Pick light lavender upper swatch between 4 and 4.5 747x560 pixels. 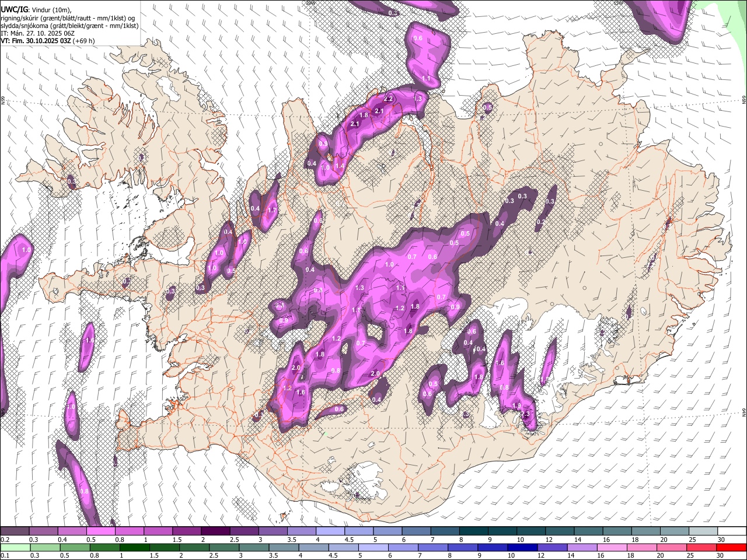330,531
